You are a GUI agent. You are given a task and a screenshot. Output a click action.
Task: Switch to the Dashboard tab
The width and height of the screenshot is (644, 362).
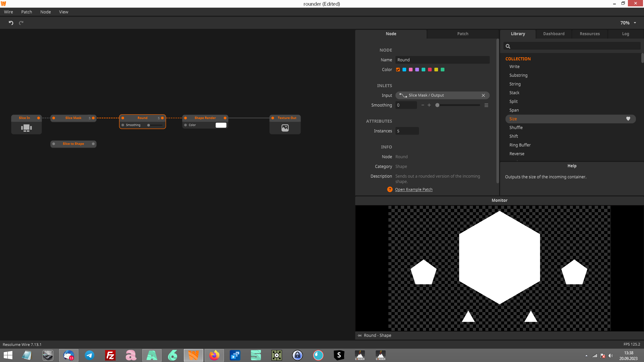click(x=553, y=34)
